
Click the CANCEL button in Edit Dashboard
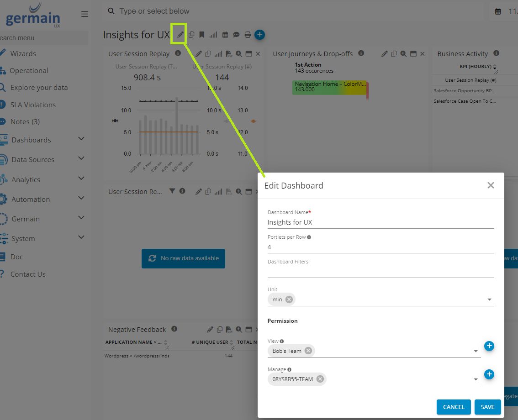(x=453, y=407)
